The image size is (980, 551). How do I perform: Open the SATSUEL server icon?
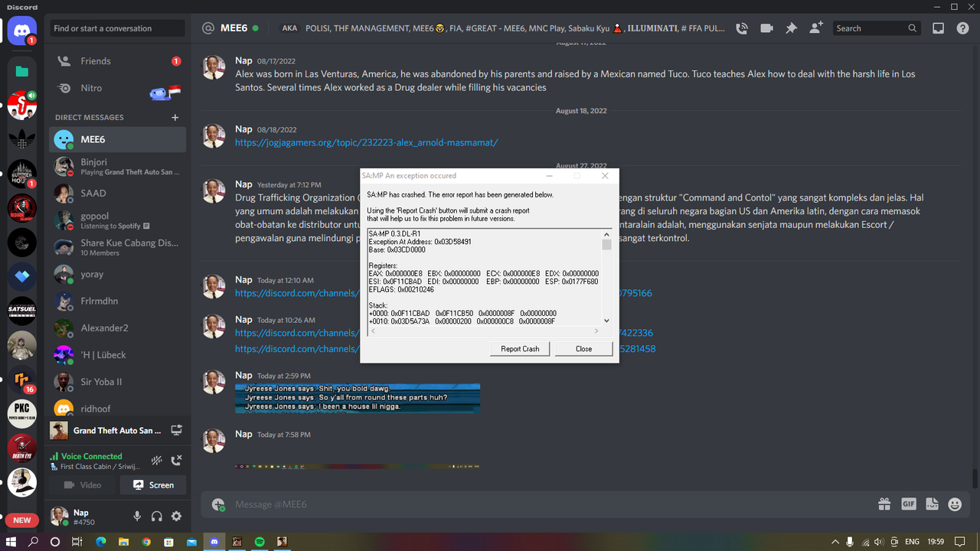coord(22,311)
